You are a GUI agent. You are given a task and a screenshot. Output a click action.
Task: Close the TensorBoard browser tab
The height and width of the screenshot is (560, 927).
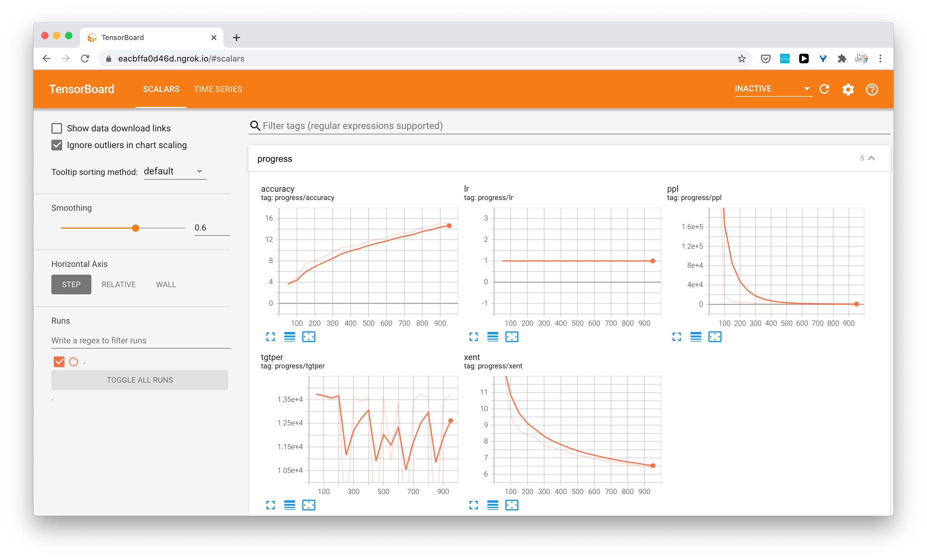(214, 38)
